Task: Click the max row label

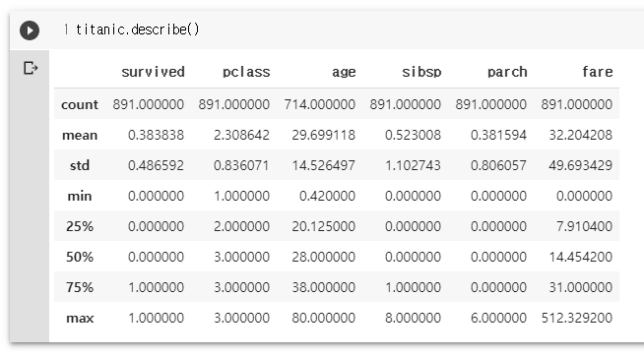Action: (80, 318)
